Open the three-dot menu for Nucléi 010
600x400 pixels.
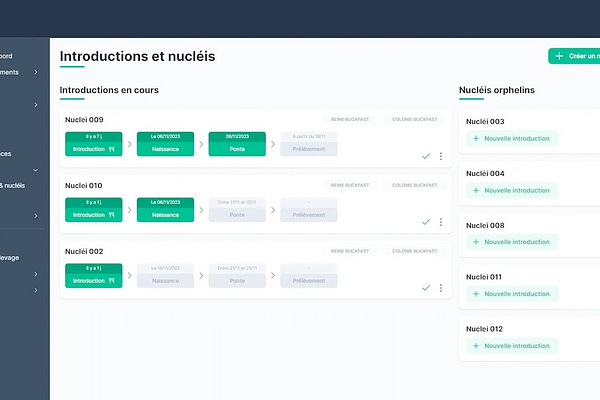coord(441,222)
